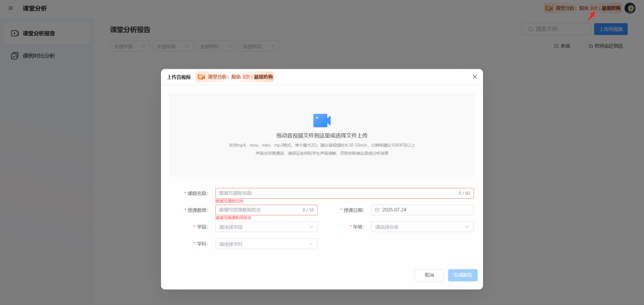The image size is (644, 305).
Task: Click the 取消 button
Action: 429,275
